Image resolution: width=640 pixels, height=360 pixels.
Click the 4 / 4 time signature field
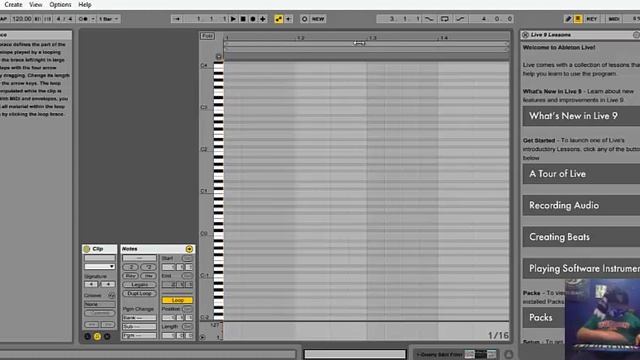tap(64, 19)
